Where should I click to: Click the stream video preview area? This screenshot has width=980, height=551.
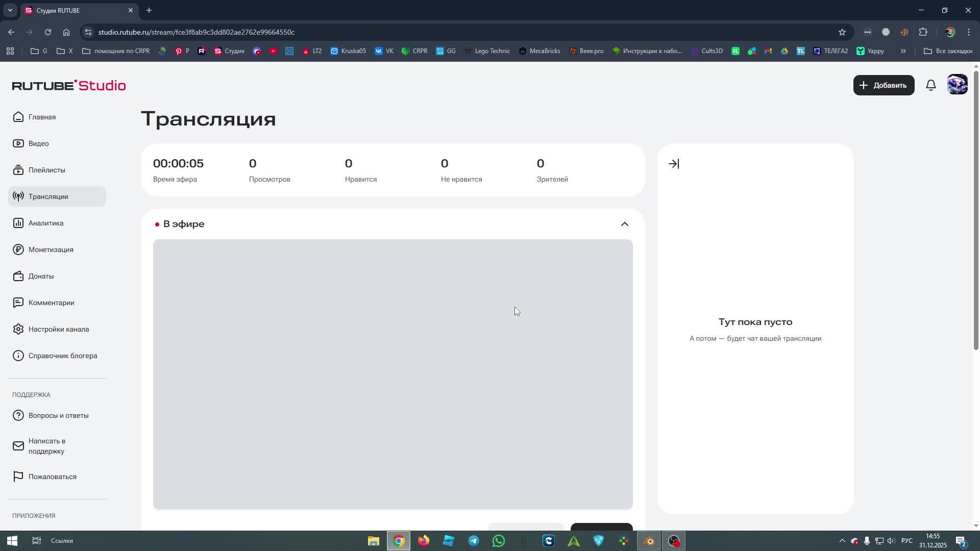click(393, 374)
